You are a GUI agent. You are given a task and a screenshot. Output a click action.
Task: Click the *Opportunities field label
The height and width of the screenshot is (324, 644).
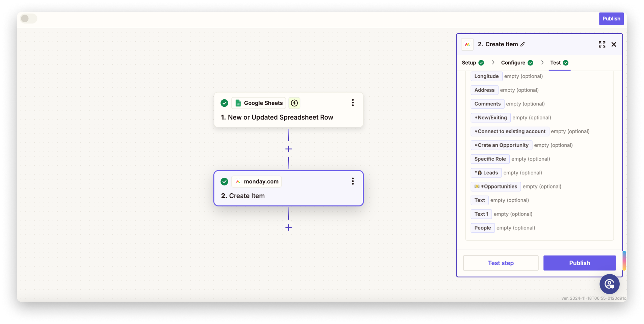click(495, 186)
